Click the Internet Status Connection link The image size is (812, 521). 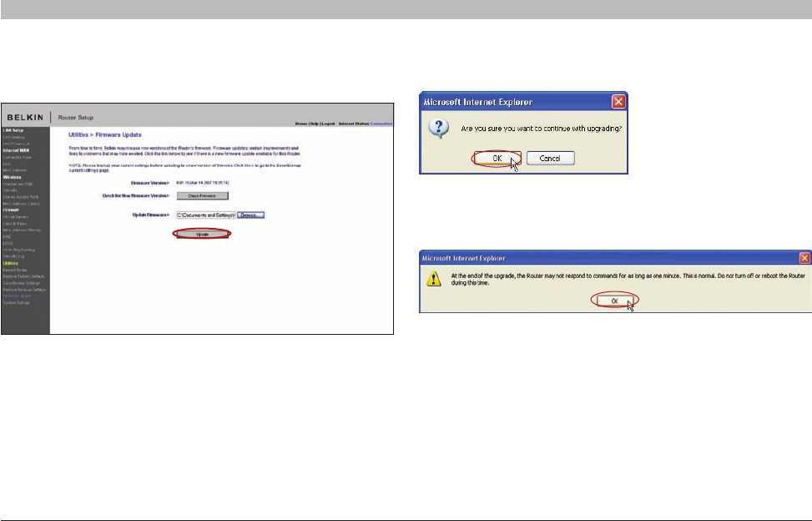click(x=381, y=124)
